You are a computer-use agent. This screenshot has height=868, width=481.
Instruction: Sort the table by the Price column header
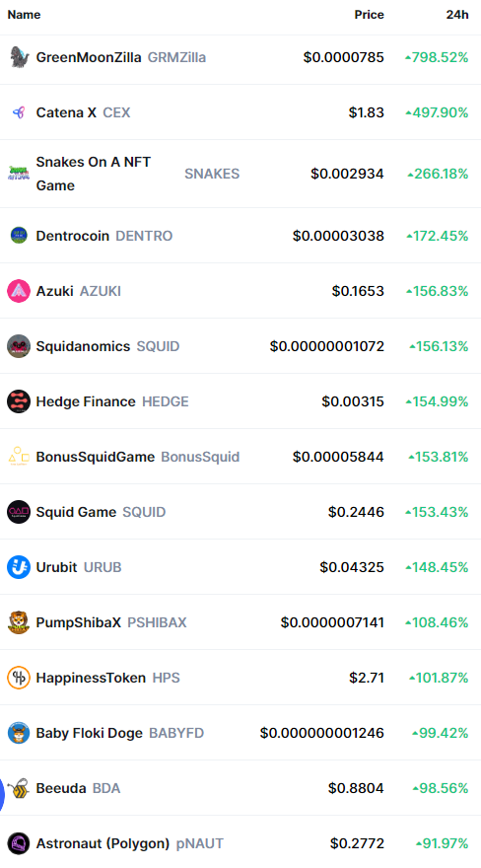(370, 15)
